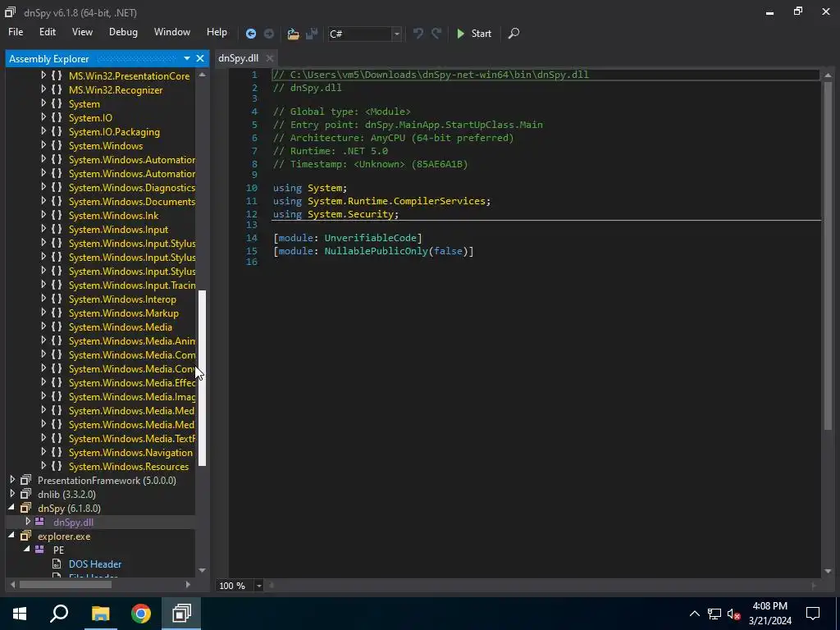Select the System.Windows.Input namespace
This screenshot has width=840, height=630.
pos(118,230)
